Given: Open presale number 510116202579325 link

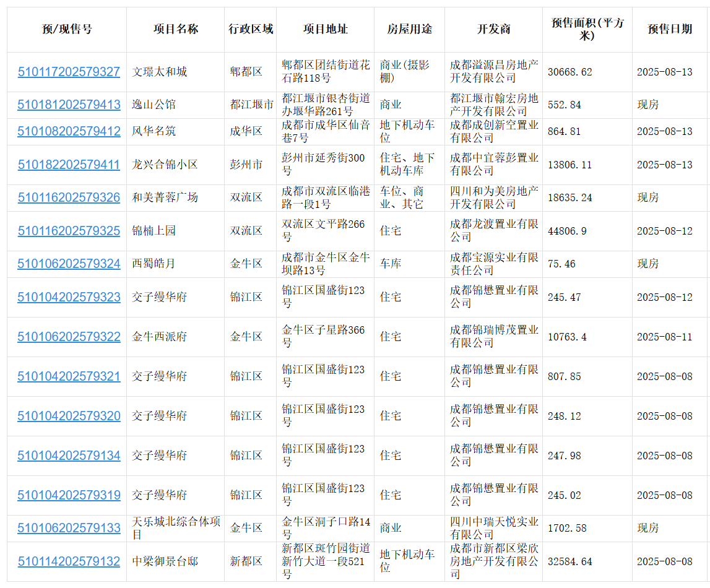Looking at the screenshot, I should 69,231.
